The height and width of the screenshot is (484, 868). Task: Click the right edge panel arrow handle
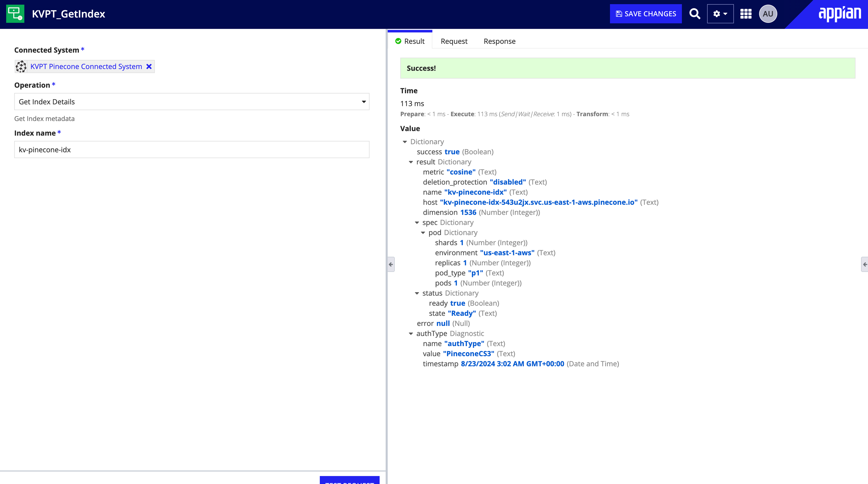point(865,264)
